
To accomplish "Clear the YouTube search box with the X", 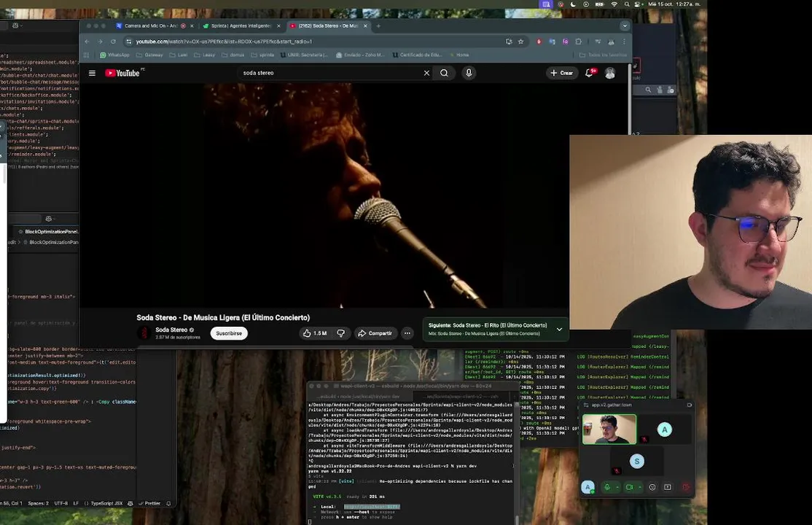I will pos(426,73).
